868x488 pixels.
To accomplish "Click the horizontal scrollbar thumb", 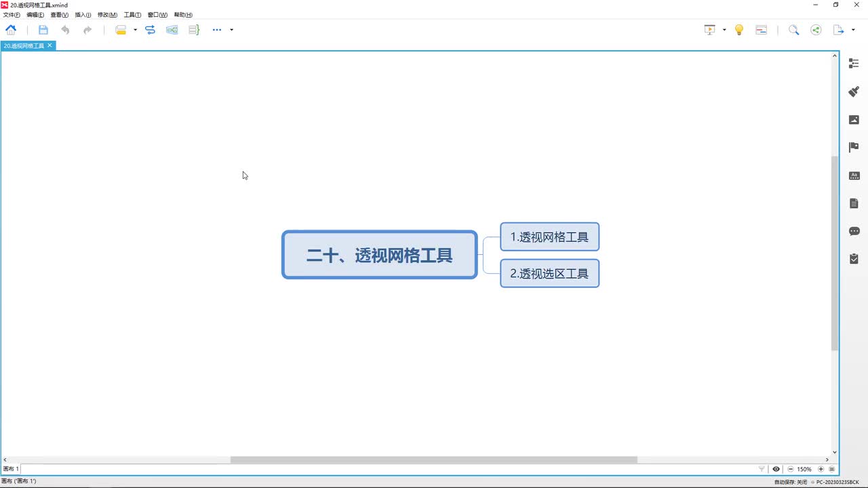I will tap(434, 460).
